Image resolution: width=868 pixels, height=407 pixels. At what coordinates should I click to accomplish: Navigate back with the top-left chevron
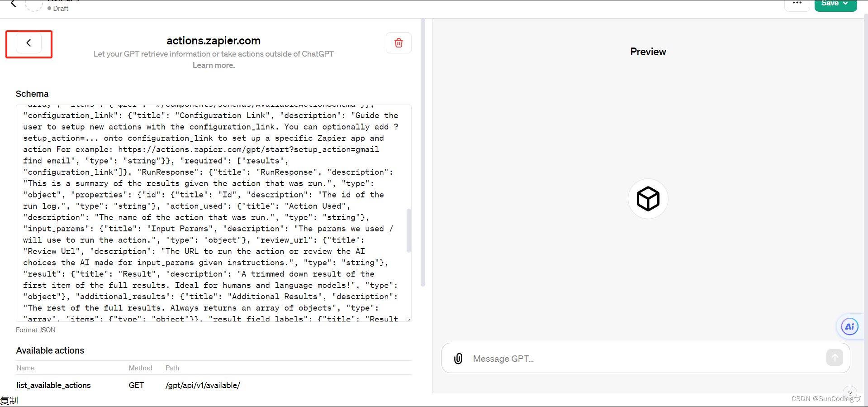point(12,4)
